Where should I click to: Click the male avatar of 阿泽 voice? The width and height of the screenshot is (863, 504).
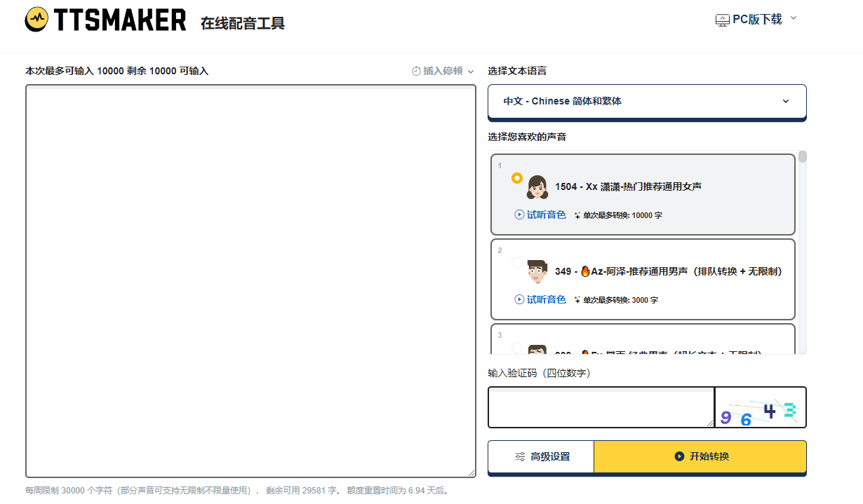click(x=537, y=272)
